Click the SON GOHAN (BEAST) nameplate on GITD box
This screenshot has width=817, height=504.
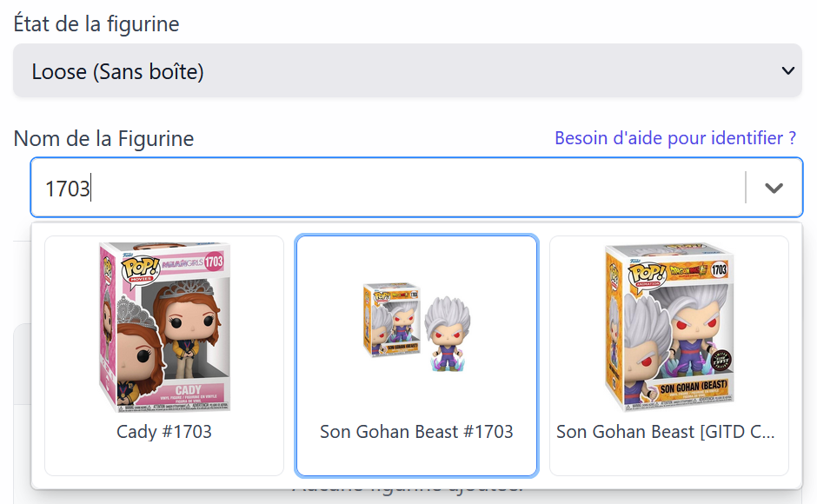pyautogui.click(x=693, y=388)
